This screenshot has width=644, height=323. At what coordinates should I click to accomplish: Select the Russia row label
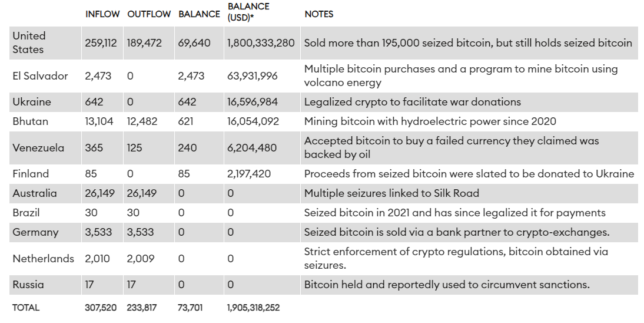28,285
